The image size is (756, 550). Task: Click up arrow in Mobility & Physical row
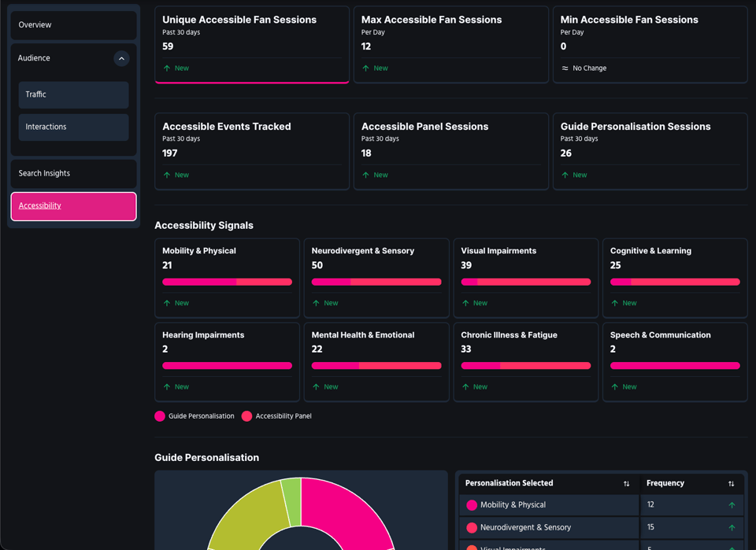(732, 505)
